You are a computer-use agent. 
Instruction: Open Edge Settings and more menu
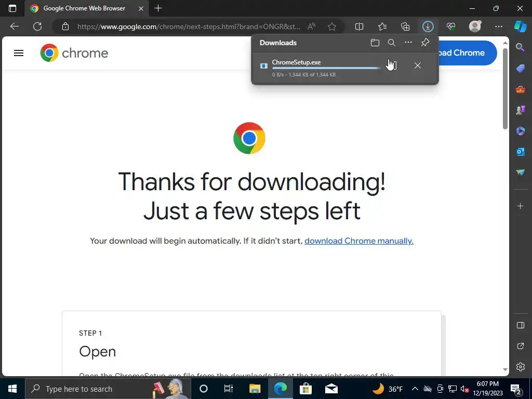498,26
